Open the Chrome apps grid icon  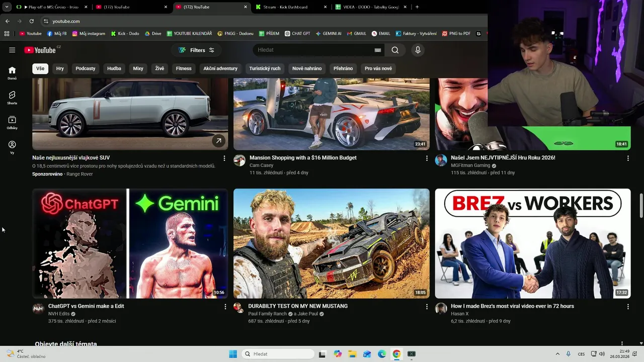click(7, 34)
